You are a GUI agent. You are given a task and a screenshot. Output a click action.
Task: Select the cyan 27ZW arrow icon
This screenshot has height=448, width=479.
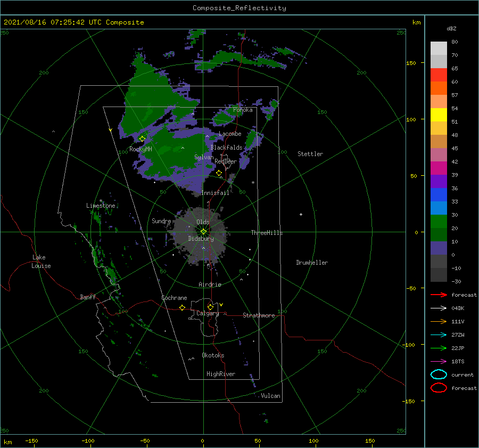tap(439, 335)
